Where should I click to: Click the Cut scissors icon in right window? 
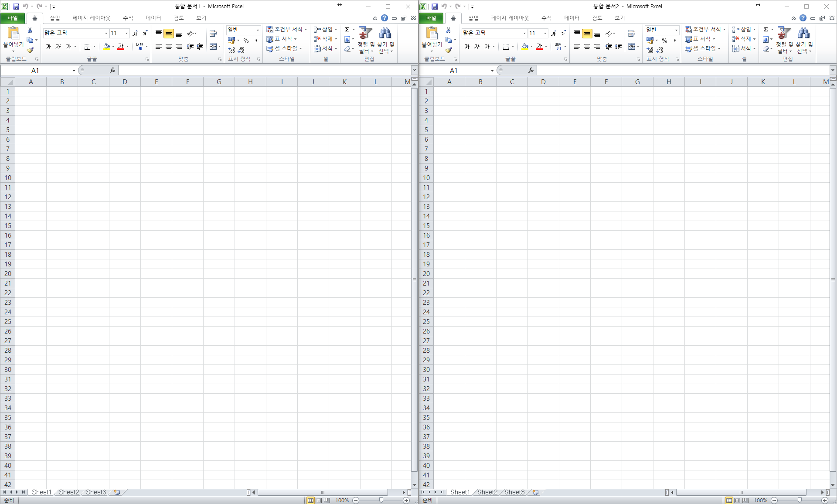[448, 30]
